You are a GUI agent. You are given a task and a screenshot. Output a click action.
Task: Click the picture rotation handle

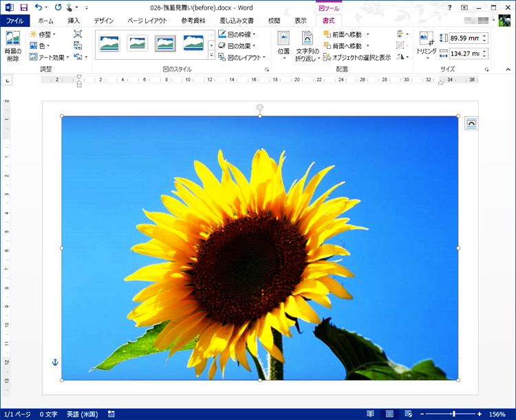(x=260, y=107)
